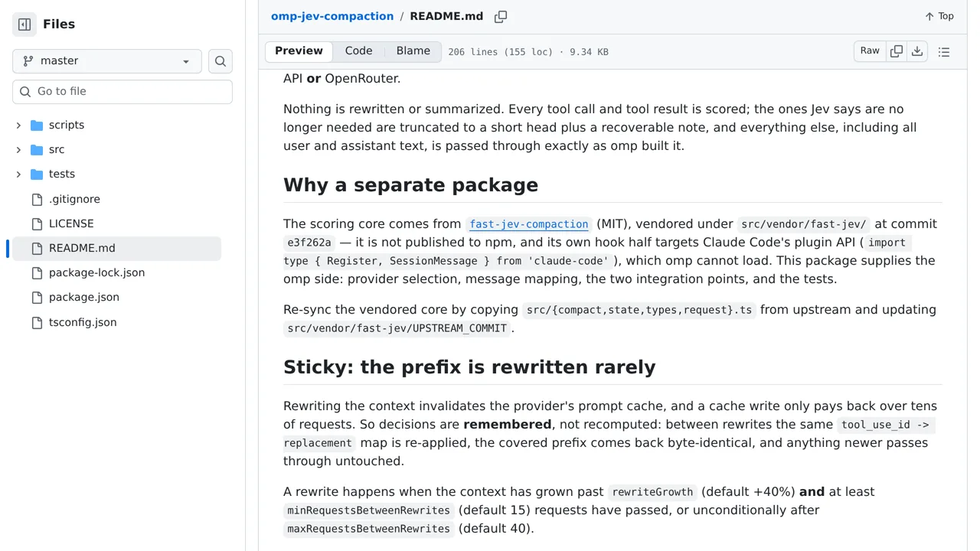
Task: Open the fast-jev-compaction link
Action: point(529,224)
